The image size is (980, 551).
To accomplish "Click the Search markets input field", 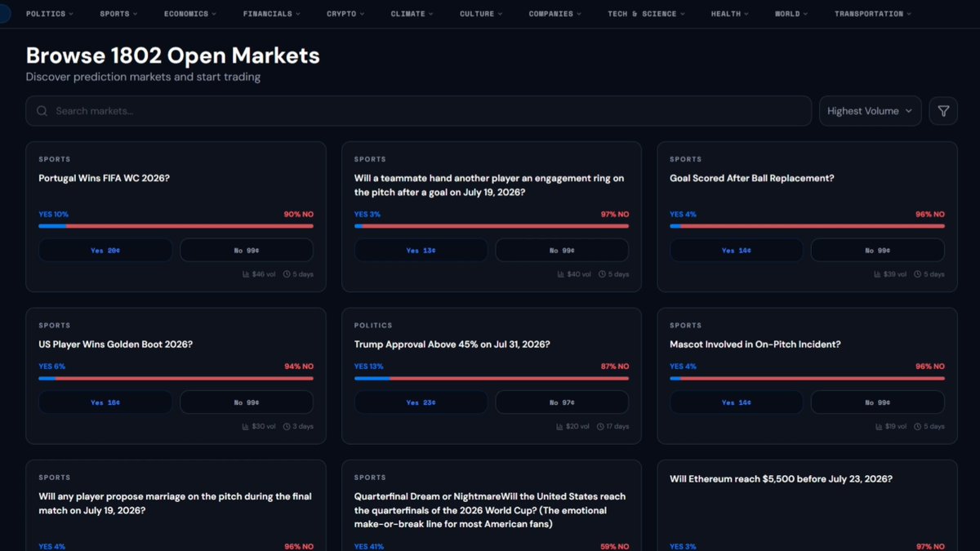I will (418, 111).
